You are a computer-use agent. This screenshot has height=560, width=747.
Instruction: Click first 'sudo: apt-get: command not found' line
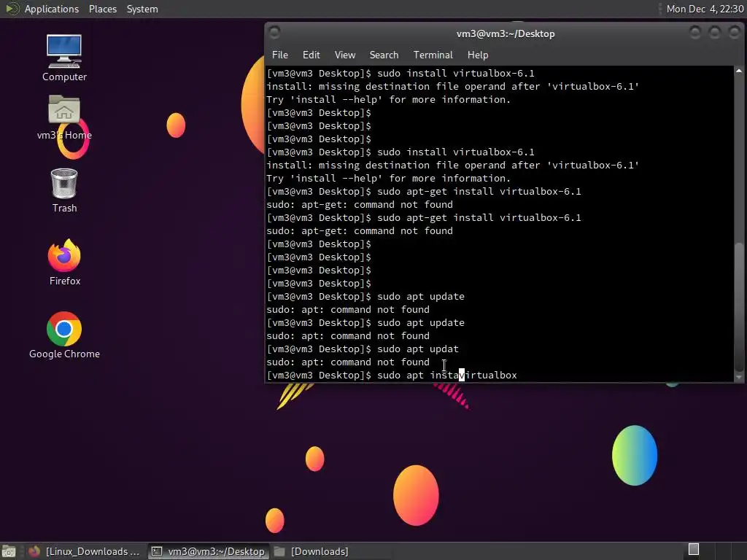click(360, 205)
